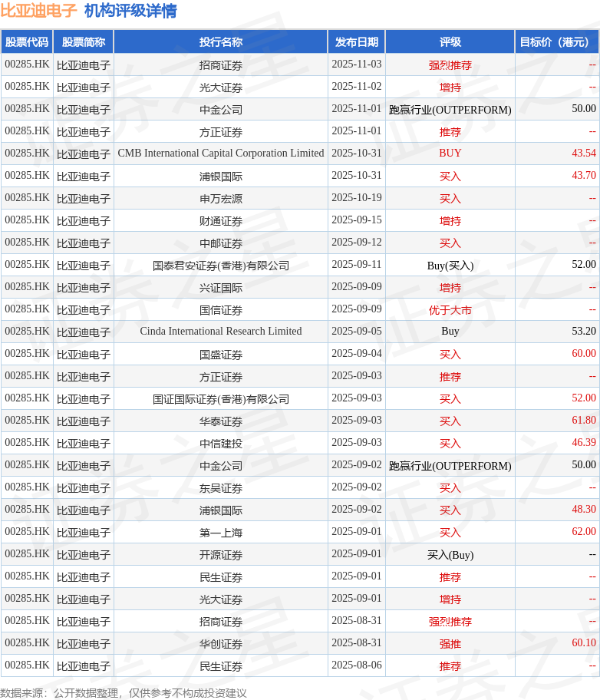Click the 机构评级详情 heading

(x=130, y=11)
